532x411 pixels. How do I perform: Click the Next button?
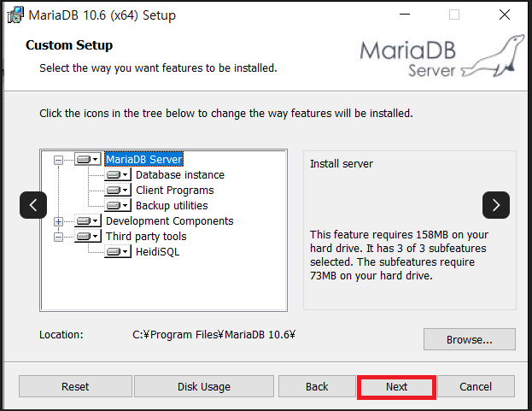(396, 386)
